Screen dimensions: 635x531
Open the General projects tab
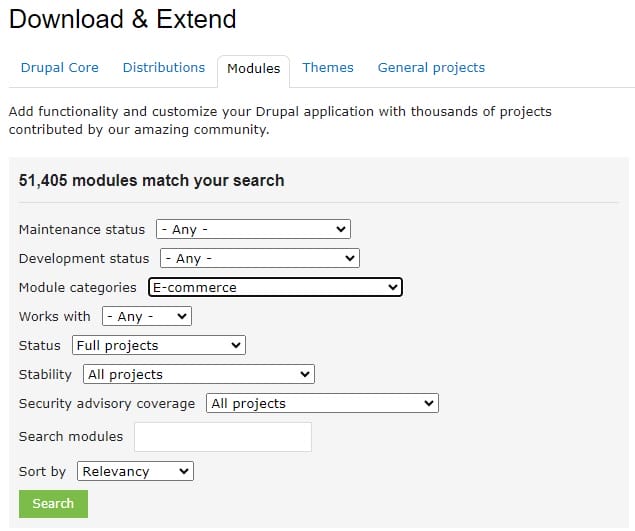point(431,68)
